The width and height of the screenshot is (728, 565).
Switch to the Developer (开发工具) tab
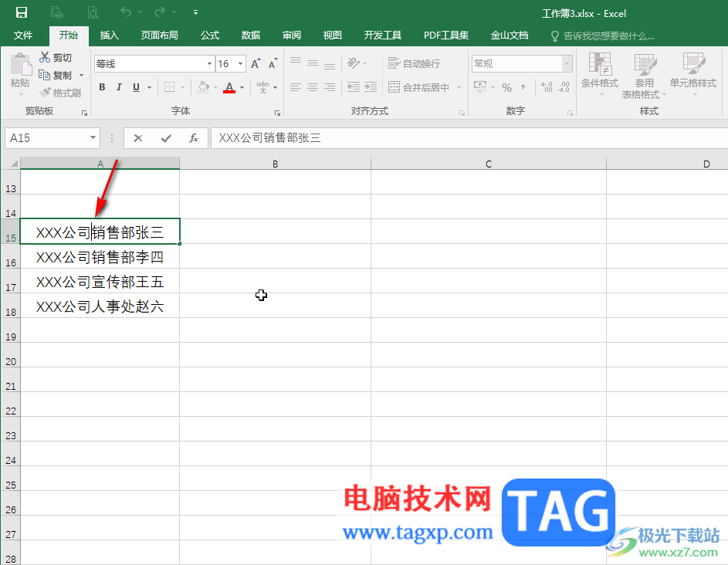(383, 36)
